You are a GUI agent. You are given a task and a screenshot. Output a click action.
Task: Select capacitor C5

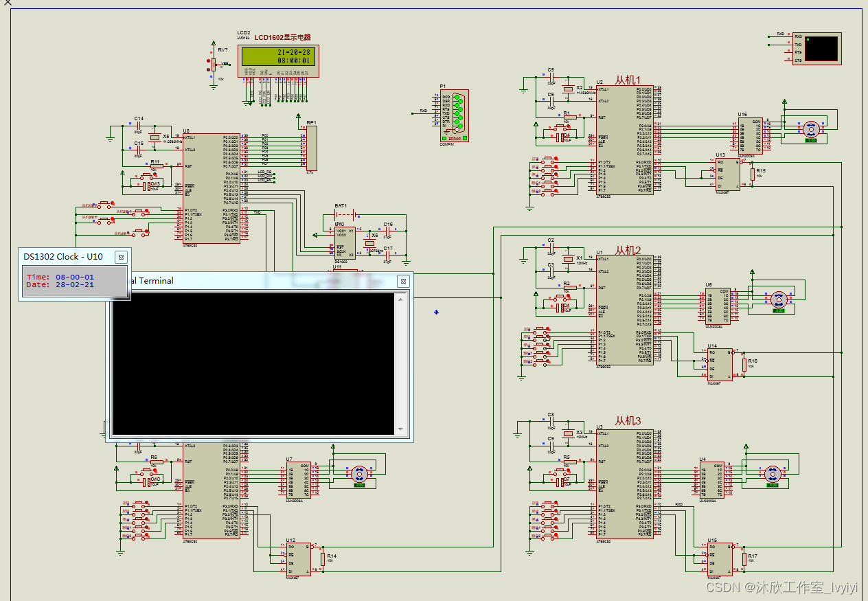(550, 78)
